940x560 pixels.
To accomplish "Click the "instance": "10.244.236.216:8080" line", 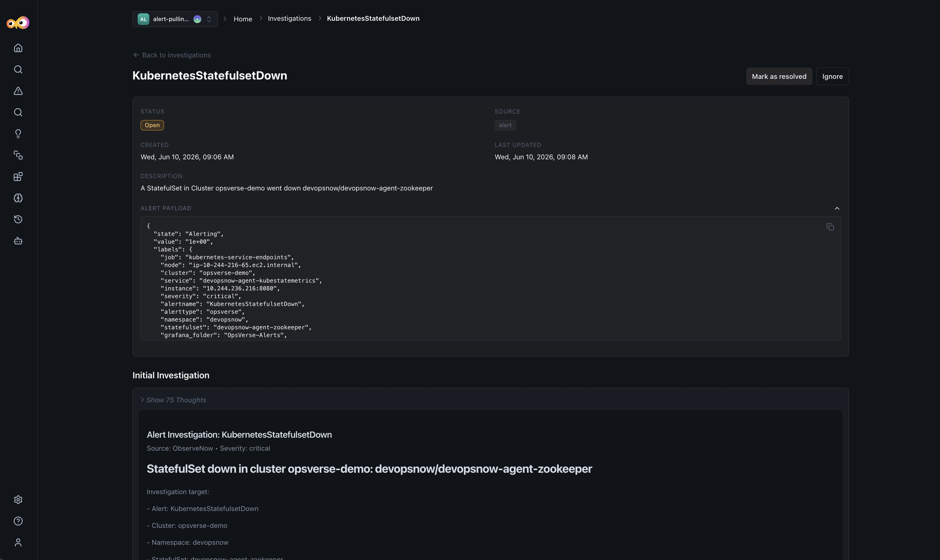I will 220,288.
